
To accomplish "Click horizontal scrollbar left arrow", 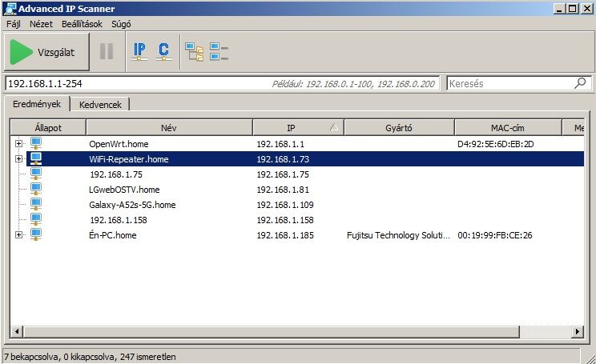I will tap(17, 331).
